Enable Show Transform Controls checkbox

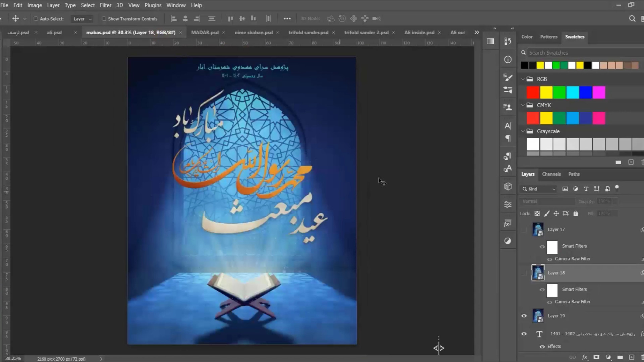click(104, 19)
